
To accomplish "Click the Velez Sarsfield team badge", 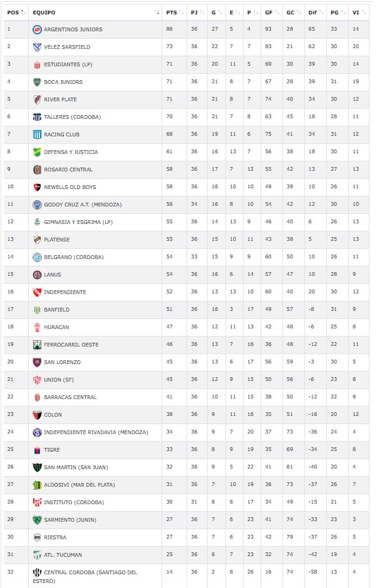I will coord(37,47).
